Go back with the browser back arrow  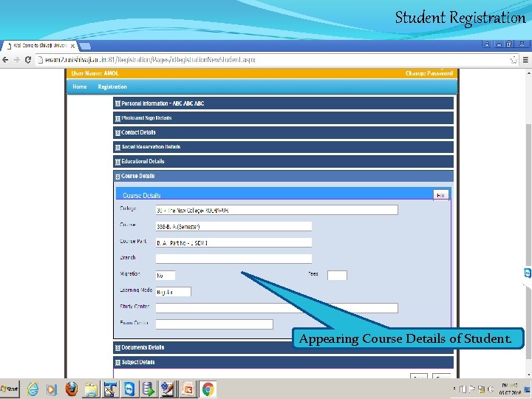pyautogui.click(x=5, y=60)
